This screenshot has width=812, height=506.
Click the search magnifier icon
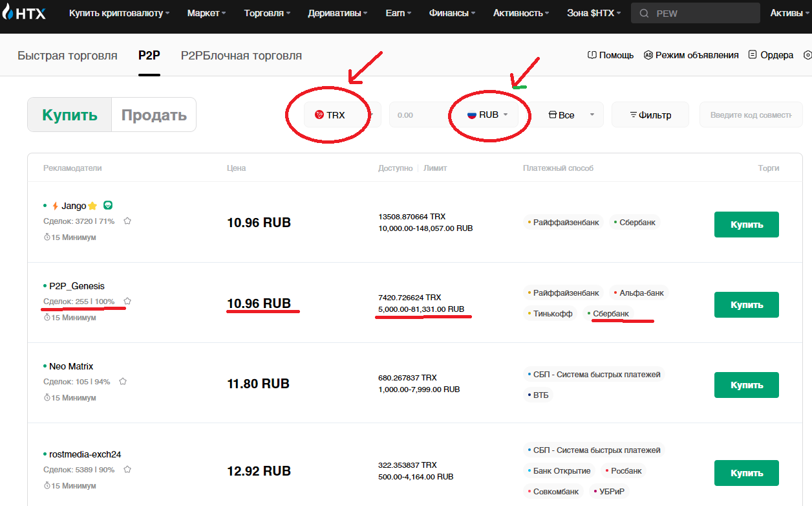pyautogui.click(x=643, y=13)
